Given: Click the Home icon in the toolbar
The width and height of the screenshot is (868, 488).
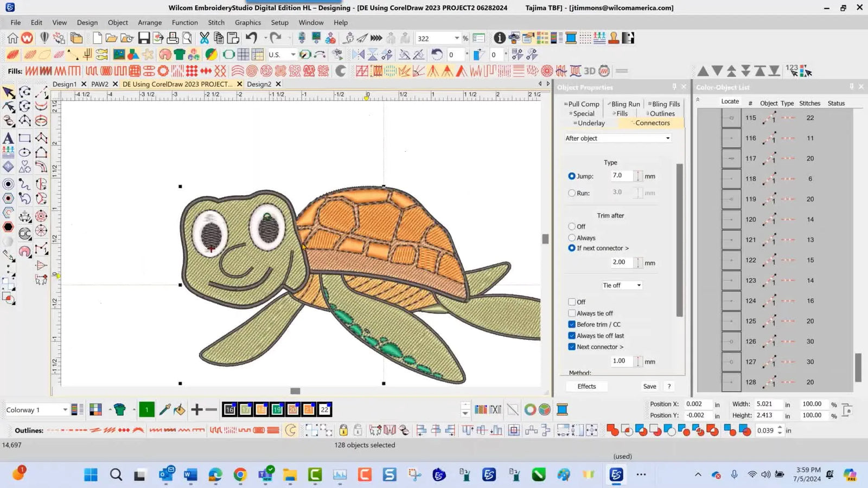Looking at the screenshot, I should point(12,38).
